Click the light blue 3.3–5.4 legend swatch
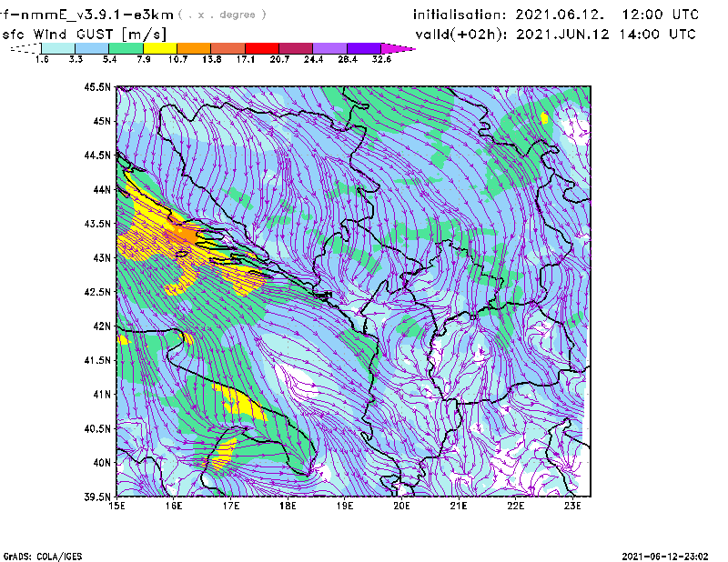 click(x=92, y=48)
